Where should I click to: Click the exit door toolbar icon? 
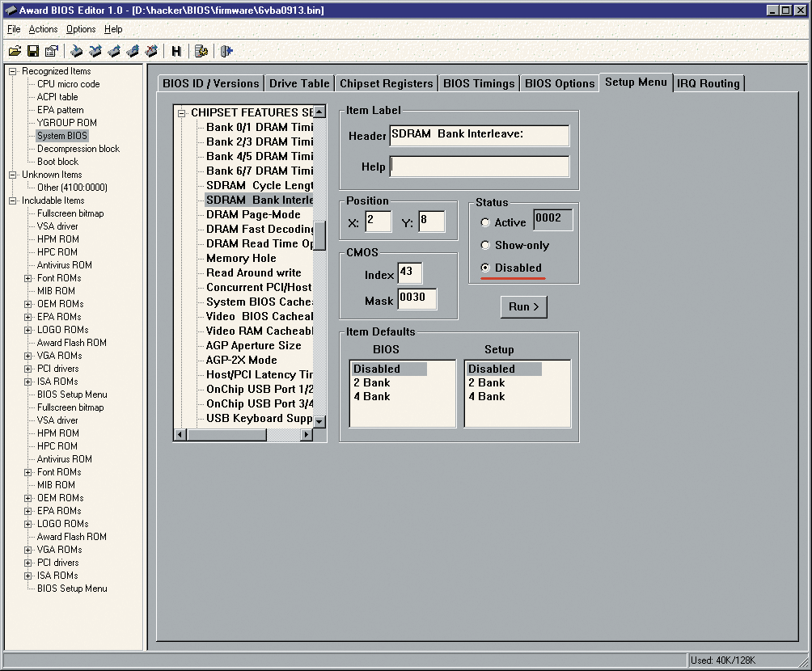(226, 51)
